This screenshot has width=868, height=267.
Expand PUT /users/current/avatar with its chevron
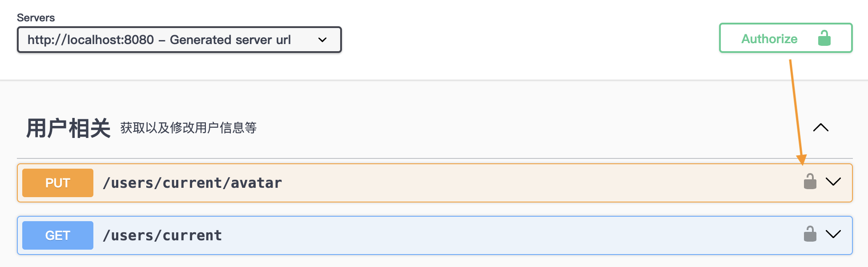click(x=833, y=182)
